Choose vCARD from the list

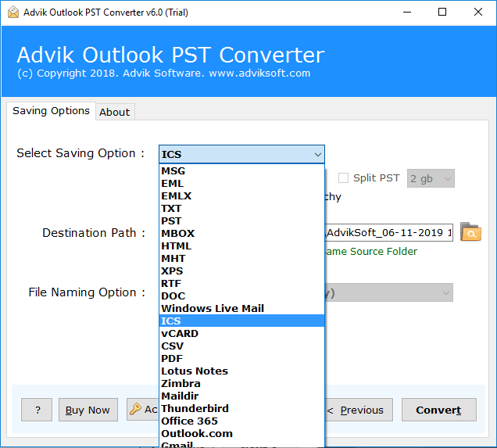click(241, 334)
